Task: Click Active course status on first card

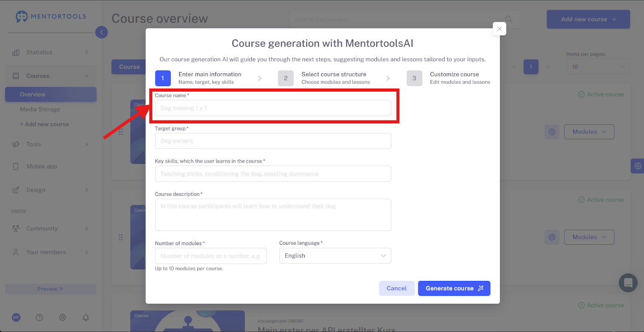Action: (601, 95)
